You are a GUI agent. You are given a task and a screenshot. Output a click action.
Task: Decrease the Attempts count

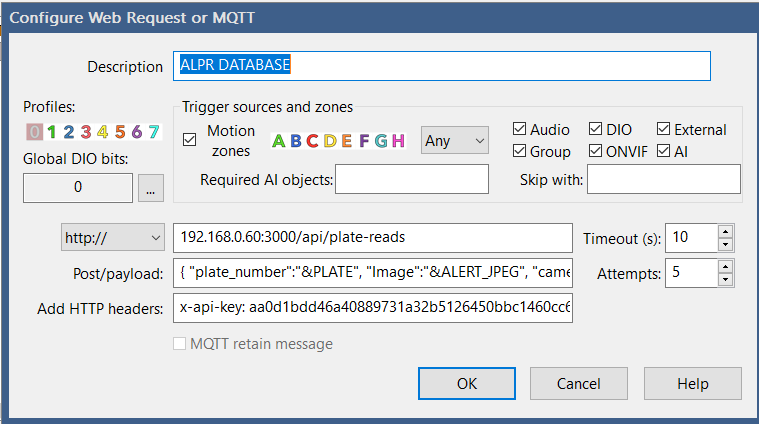tap(726, 279)
